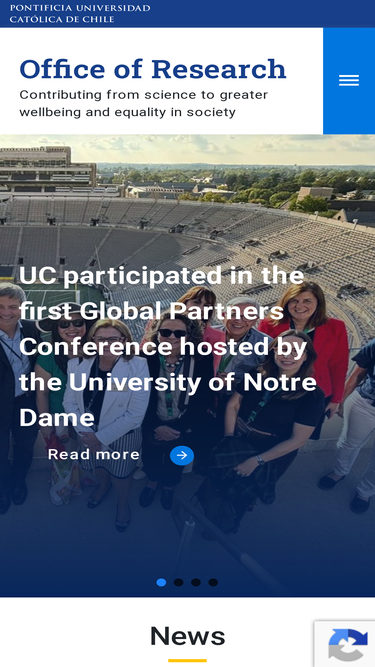Open the hamburger navigation menu
Viewport: 375px width, 667px height.
pos(349,81)
